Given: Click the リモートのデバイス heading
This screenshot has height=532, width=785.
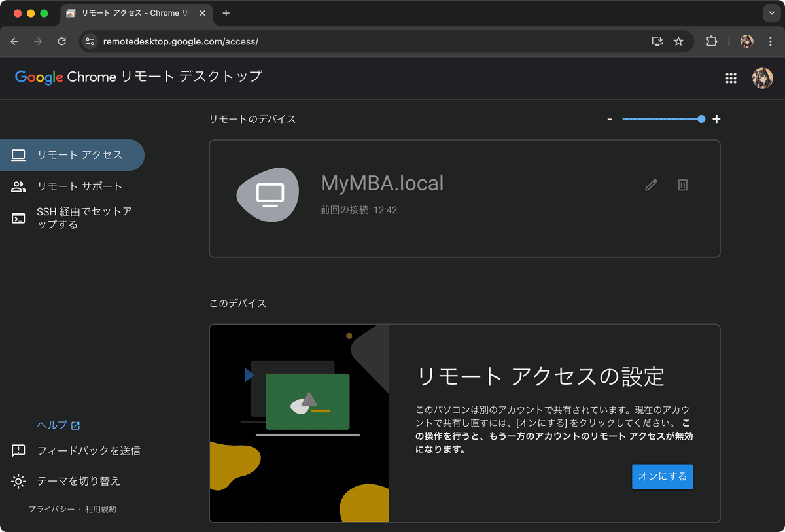Looking at the screenshot, I should [253, 119].
